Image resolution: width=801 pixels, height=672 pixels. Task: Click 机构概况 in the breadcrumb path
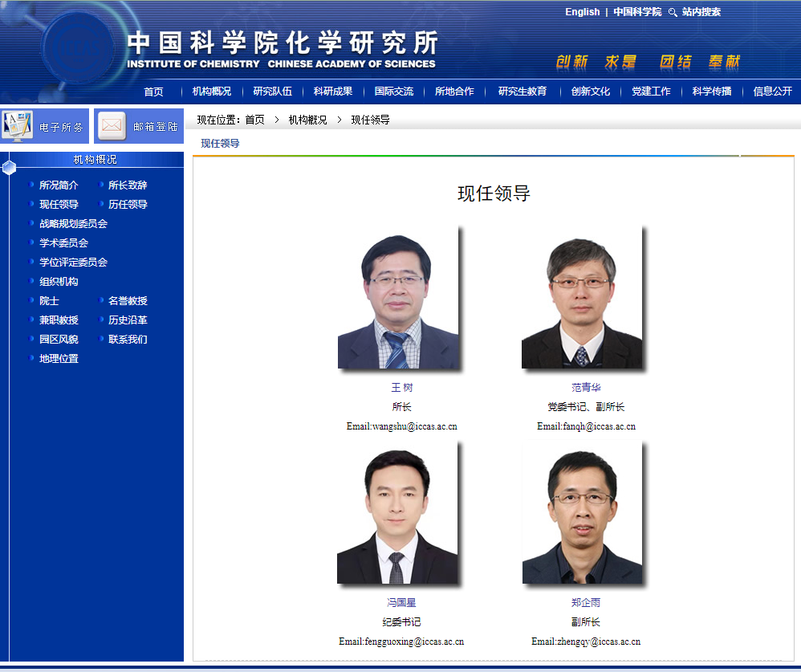[307, 120]
